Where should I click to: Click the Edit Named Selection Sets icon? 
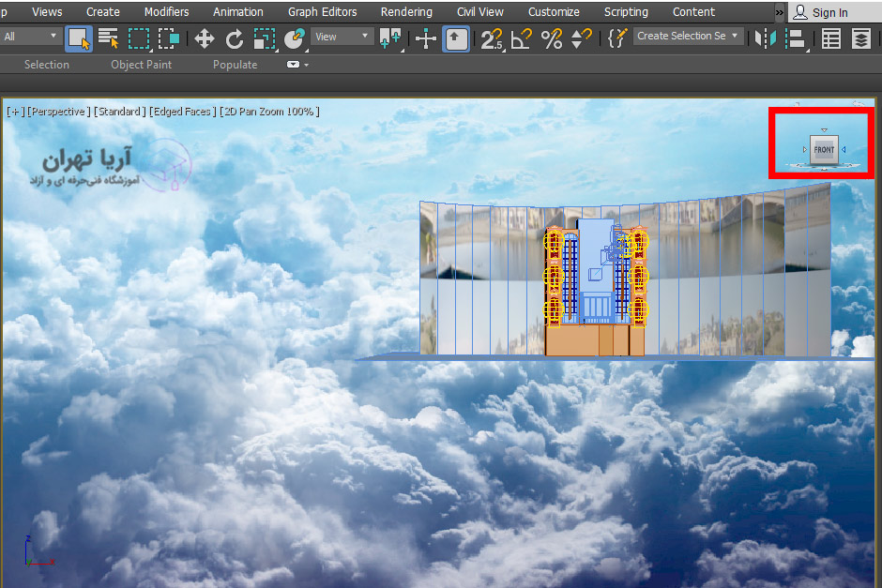click(x=616, y=38)
